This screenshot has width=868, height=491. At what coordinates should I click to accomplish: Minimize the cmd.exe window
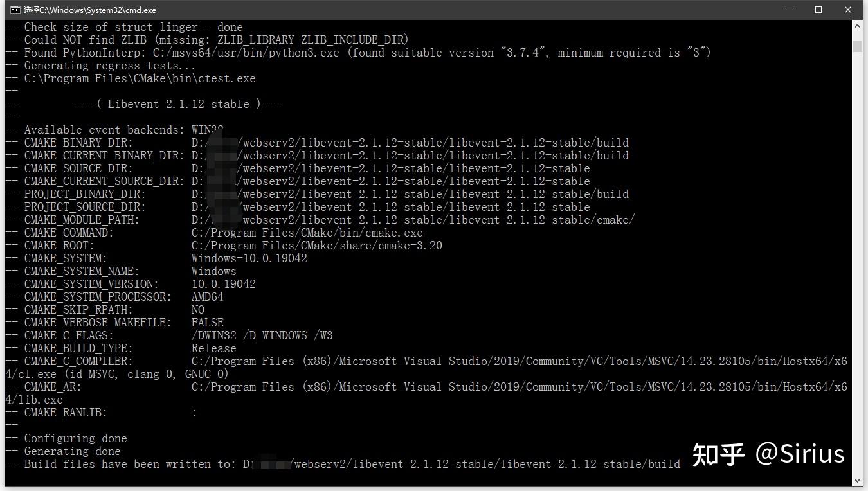click(789, 10)
